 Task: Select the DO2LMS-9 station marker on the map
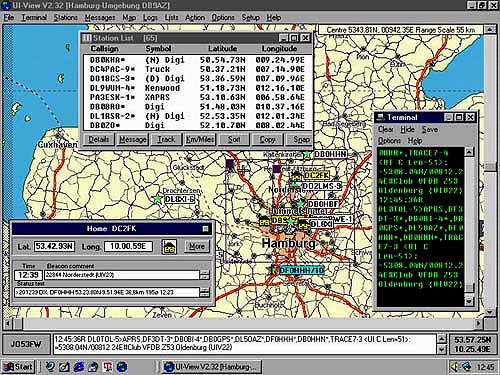pyautogui.click(x=295, y=186)
